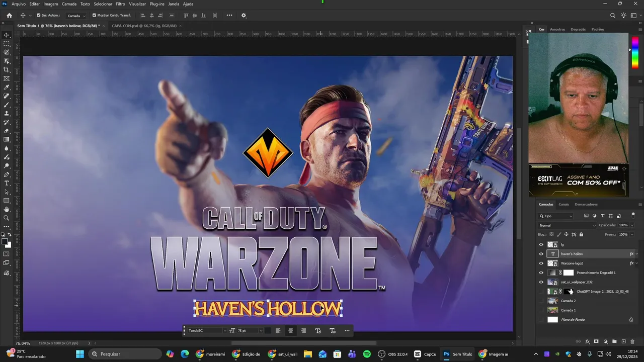This screenshot has height=362, width=644.
Task: Open the Imagem menu
Action: [x=51, y=4]
